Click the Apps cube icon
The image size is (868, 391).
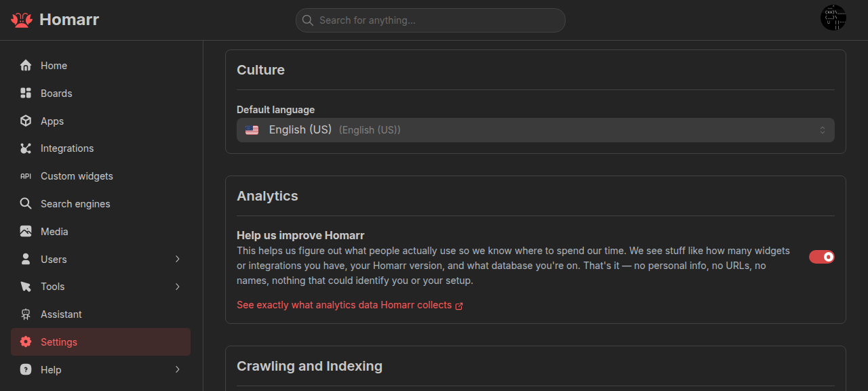[26, 121]
